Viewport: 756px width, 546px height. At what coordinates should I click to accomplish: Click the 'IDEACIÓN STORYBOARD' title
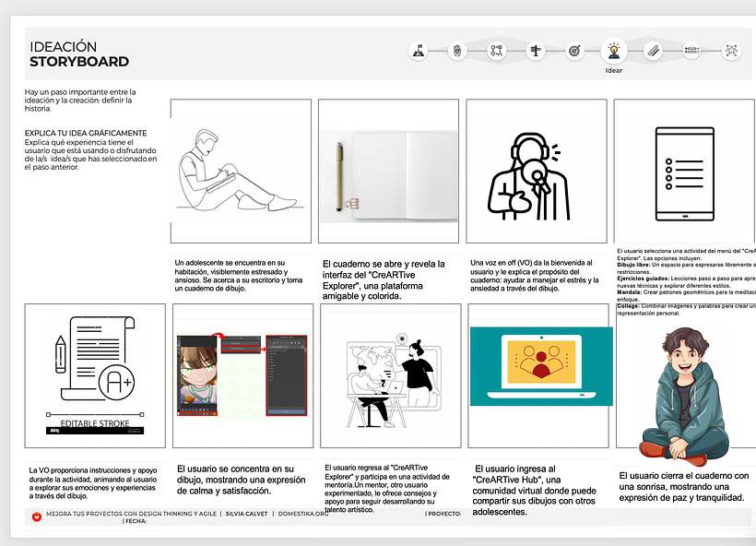pos(79,54)
